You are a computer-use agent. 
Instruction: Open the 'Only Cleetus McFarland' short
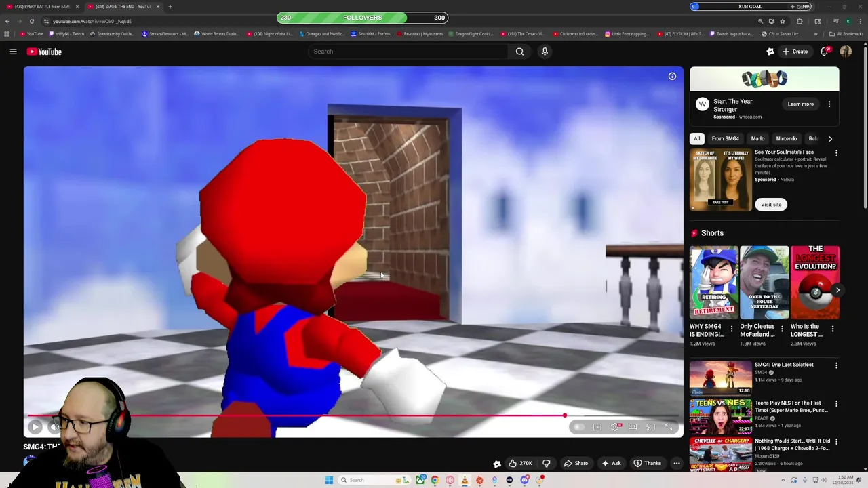tap(764, 283)
